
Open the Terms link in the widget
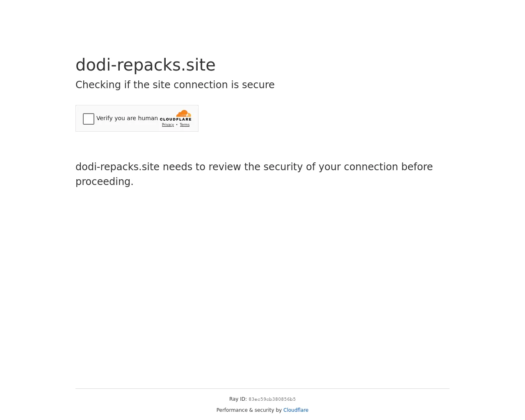coord(185,125)
